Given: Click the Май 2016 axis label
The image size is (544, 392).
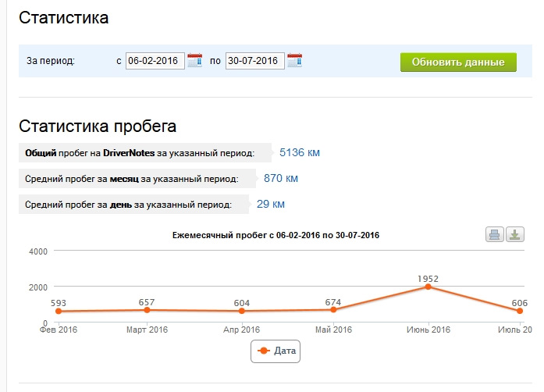Looking at the screenshot, I should pos(333,330).
